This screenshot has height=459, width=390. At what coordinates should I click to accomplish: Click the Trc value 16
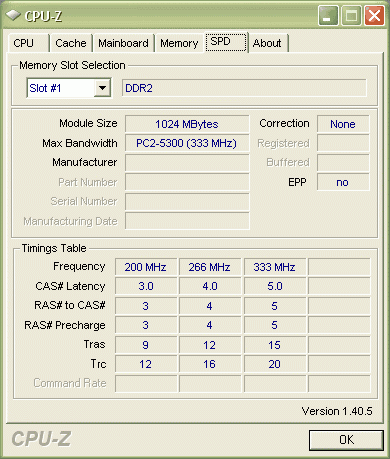[210, 364]
